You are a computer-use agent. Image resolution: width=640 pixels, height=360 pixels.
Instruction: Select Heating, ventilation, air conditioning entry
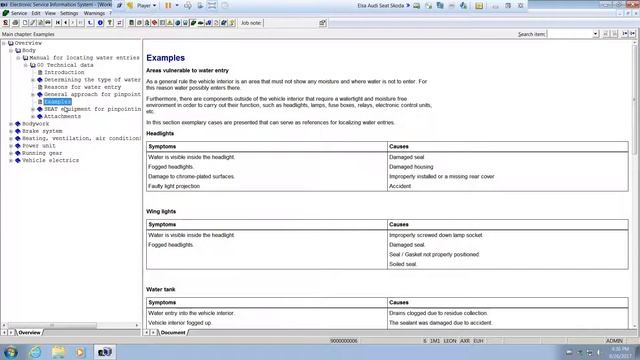tap(81, 138)
